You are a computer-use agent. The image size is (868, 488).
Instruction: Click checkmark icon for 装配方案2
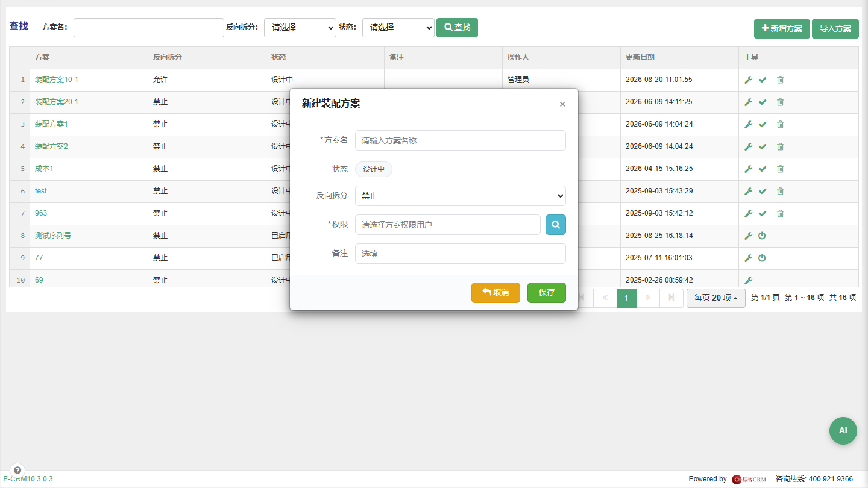(x=763, y=146)
